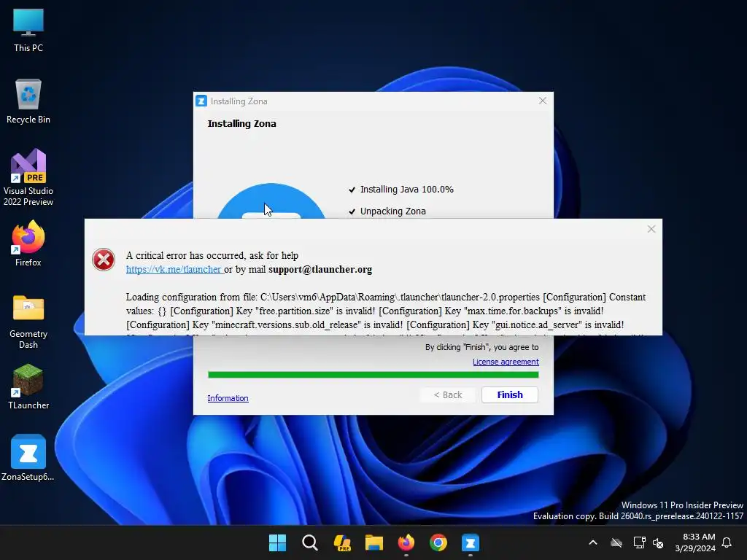Launch Firefox from the desktop
The width and height of the screenshot is (747, 560).
(x=28, y=244)
